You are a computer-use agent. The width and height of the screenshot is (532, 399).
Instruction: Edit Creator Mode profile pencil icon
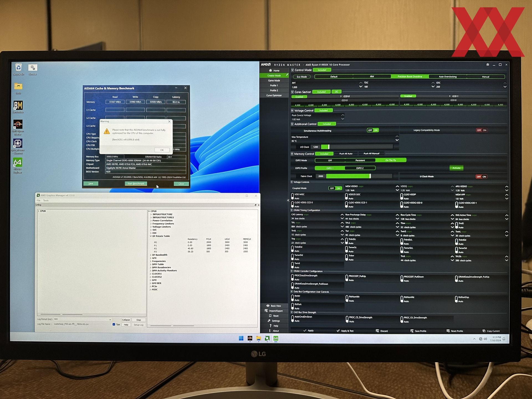[287, 75]
